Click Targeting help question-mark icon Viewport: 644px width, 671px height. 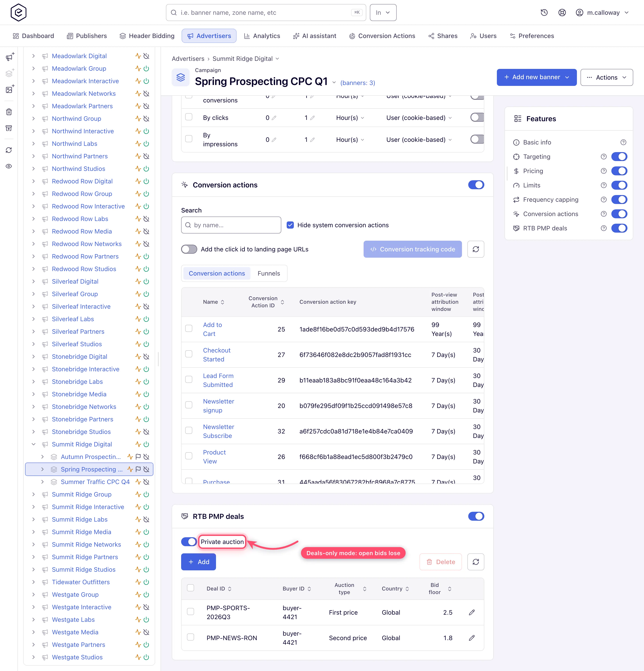tap(604, 157)
